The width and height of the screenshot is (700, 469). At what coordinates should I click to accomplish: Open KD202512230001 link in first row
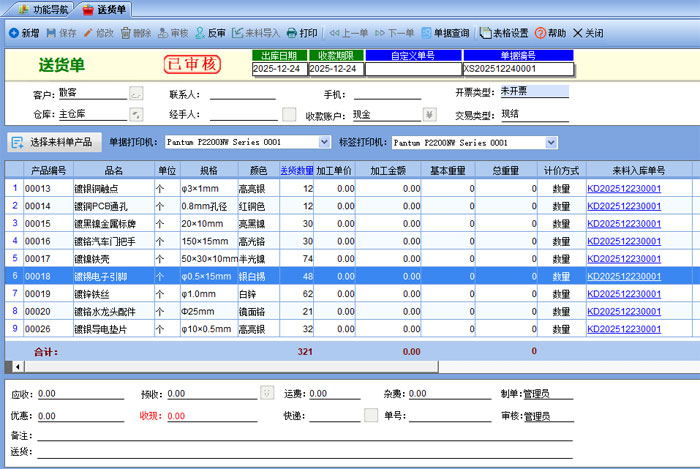click(x=623, y=188)
